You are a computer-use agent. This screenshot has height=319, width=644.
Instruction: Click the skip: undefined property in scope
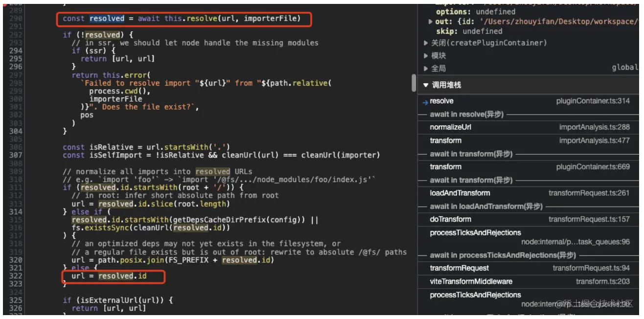tap(443, 32)
